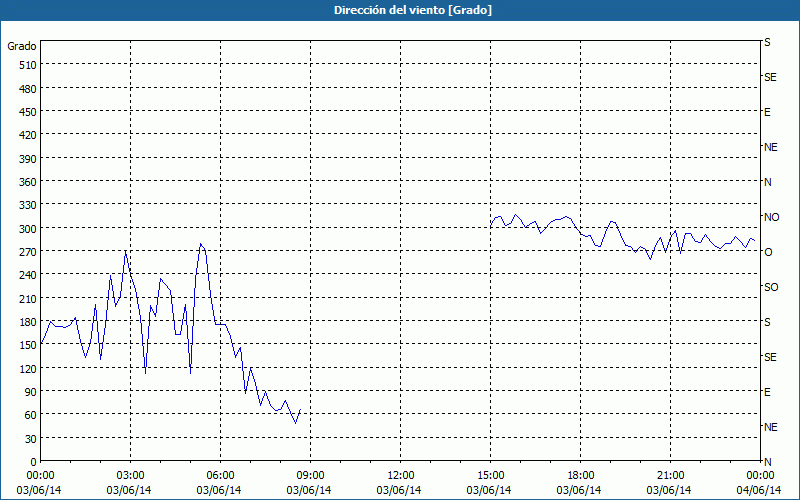Click the 120 degree axis label
The image size is (800, 500).
(x=28, y=368)
